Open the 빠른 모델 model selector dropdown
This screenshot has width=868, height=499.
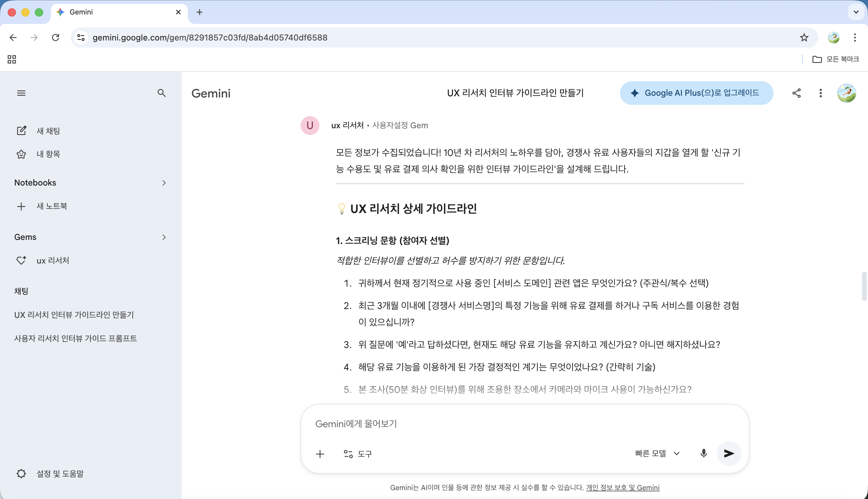click(x=657, y=454)
